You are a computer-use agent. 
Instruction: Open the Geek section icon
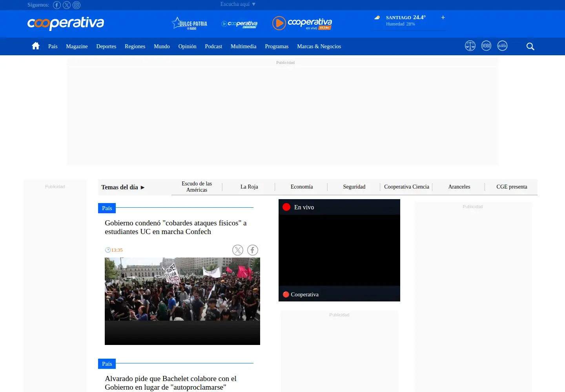coord(502,46)
